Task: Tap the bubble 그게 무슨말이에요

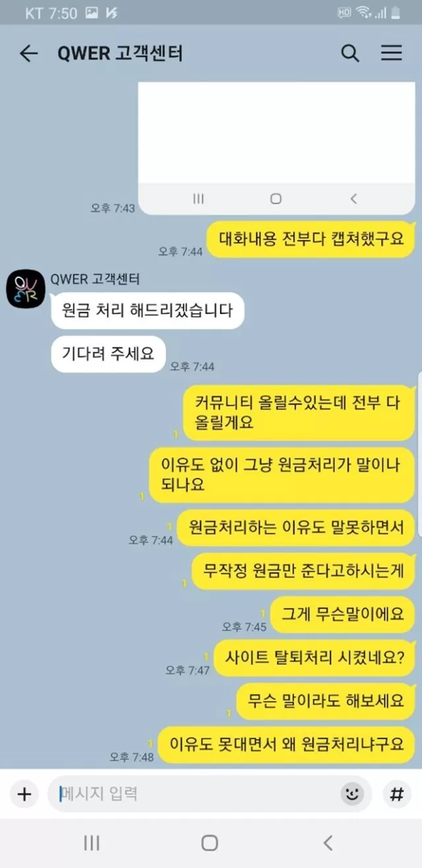Action: point(342,613)
